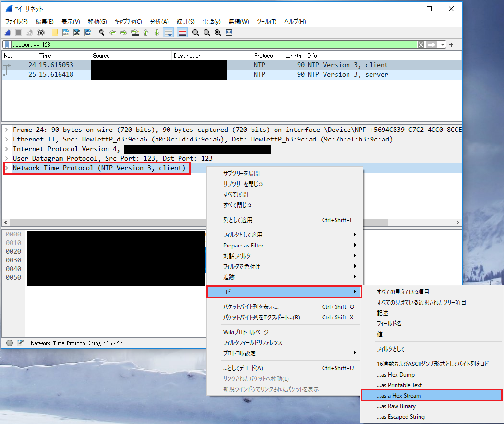Restart the current capture
The width and height of the screenshot is (504, 424).
tap(30, 33)
